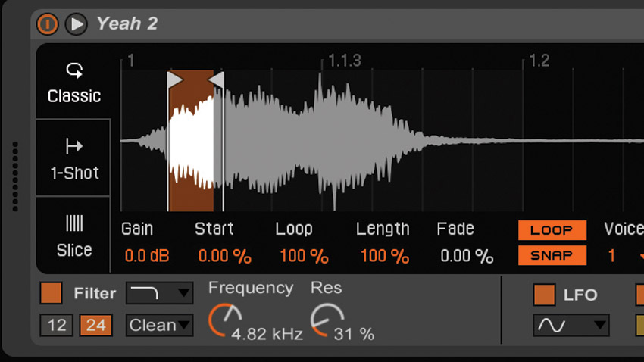
Task: Click the Frequency label
Action: tap(251, 288)
